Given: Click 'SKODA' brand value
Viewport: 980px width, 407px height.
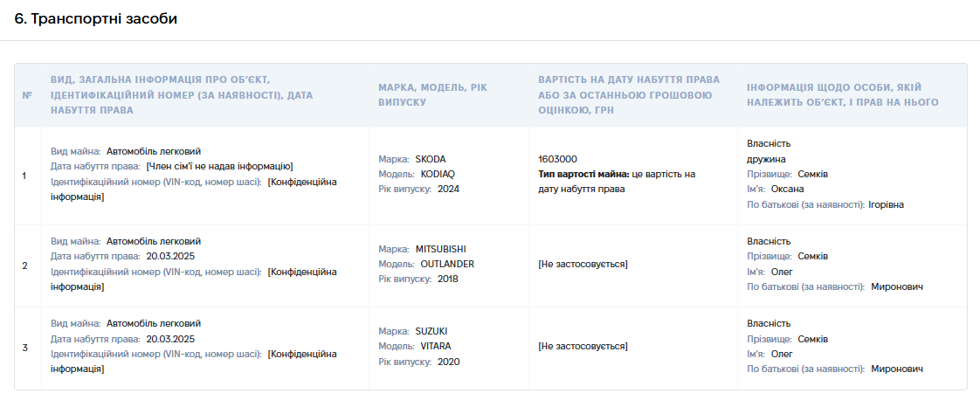Looking at the screenshot, I should (431, 159).
